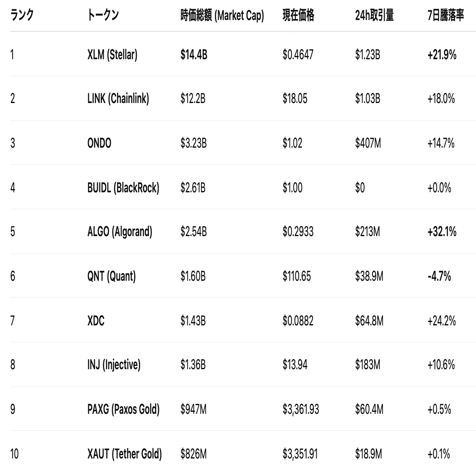This screenshot has height=476, width=476.
Task: Select the INJ (Injective) token name
Action: click(114, 365)
